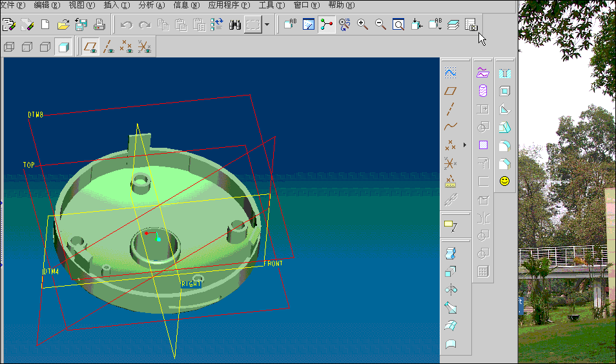This screenshot has width=616, height=364.
Task: Click the Zoom In magnifier icon
Action: 362,25
